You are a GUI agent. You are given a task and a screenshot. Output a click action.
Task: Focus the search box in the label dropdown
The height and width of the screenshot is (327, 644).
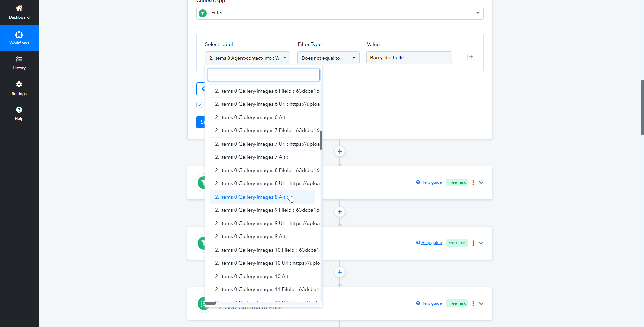pyautogui.click(x=263, y=75)
